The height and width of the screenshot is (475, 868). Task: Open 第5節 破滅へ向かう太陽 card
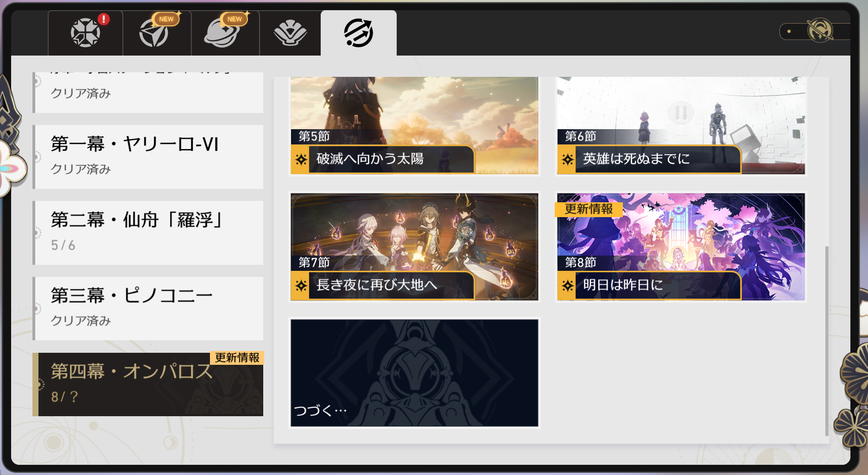pyautogui.click(x=414, y=125)
